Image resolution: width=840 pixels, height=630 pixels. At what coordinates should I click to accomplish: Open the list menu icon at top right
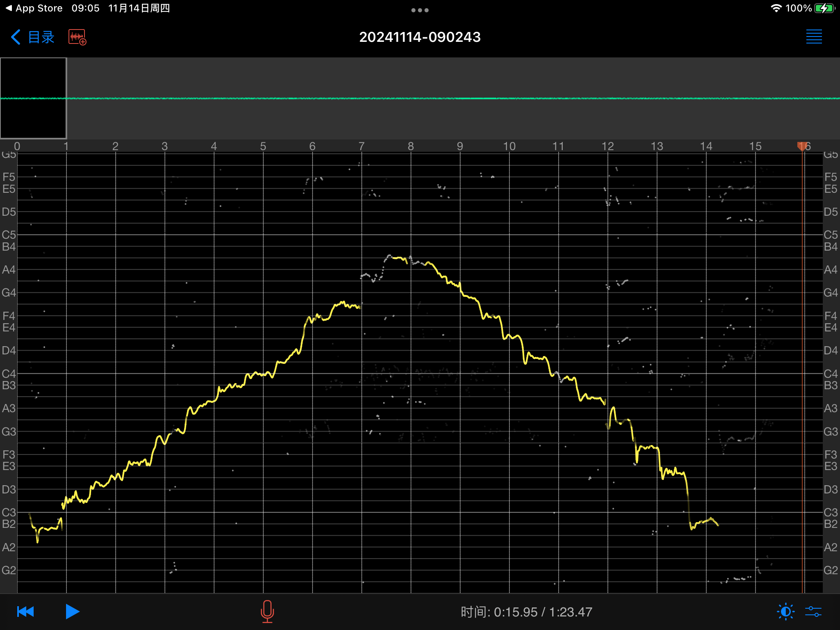pyautogui.click(x=814, y=37)
